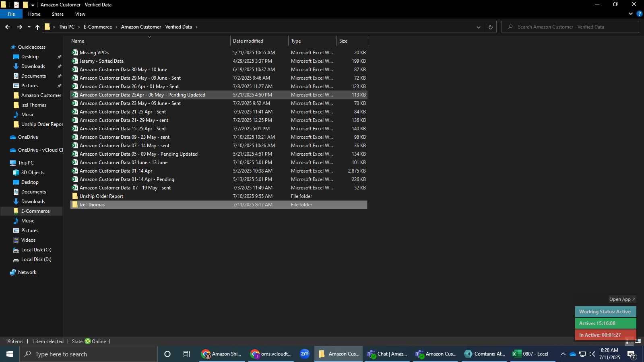This screenshot has height=362, width=644.
Task: Switch to 0807 - Excel taskbar window
Action: tap(533, 354)
